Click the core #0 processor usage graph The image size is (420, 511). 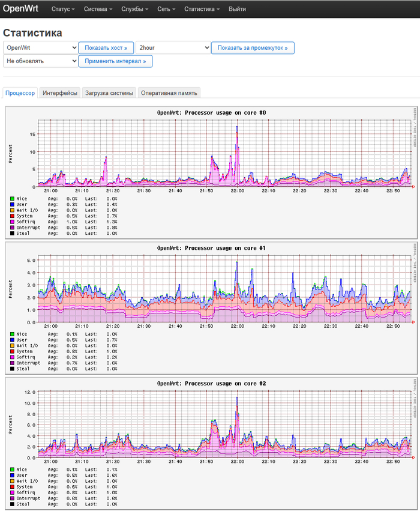[210, 150]
